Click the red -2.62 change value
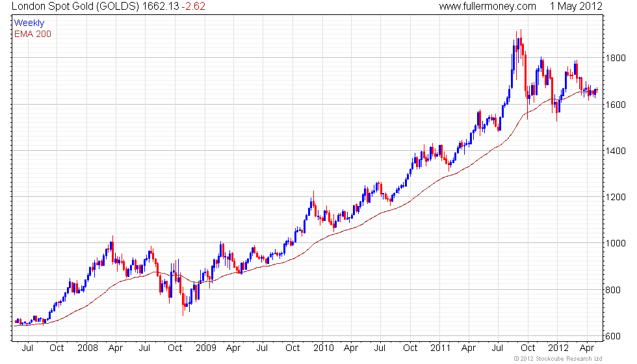 tap(194, 6)
